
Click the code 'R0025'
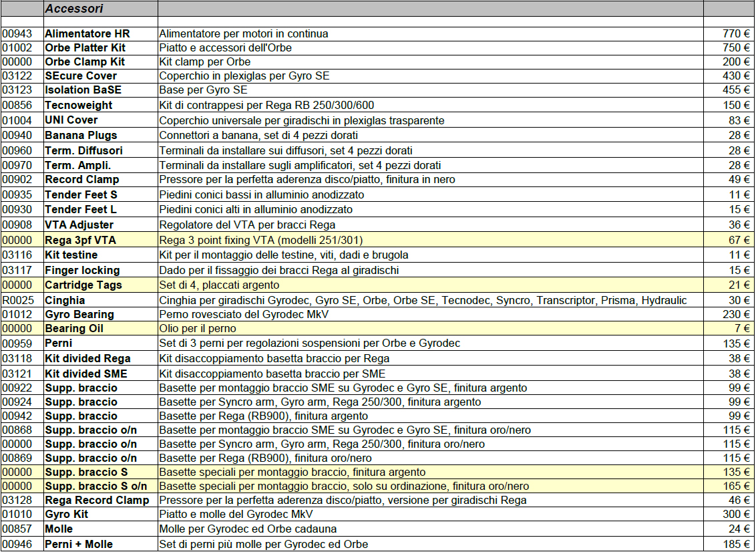tap(18, 300)
